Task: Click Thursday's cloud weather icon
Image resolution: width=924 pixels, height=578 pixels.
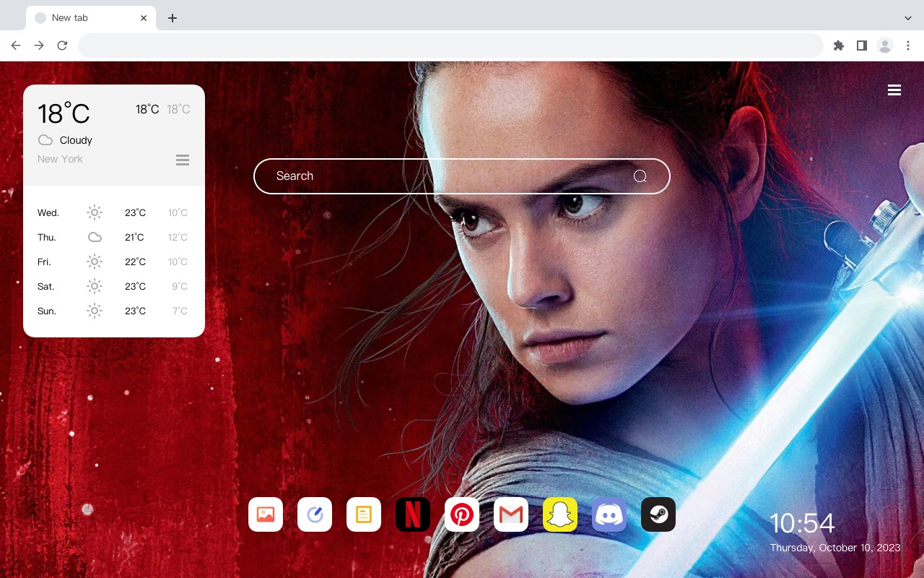Action: 95,237
